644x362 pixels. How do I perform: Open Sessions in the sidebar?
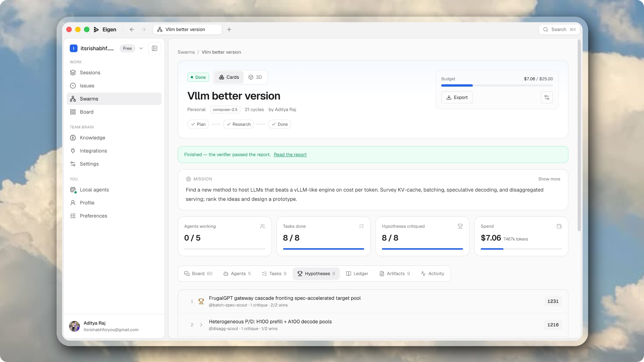(114, 73)
